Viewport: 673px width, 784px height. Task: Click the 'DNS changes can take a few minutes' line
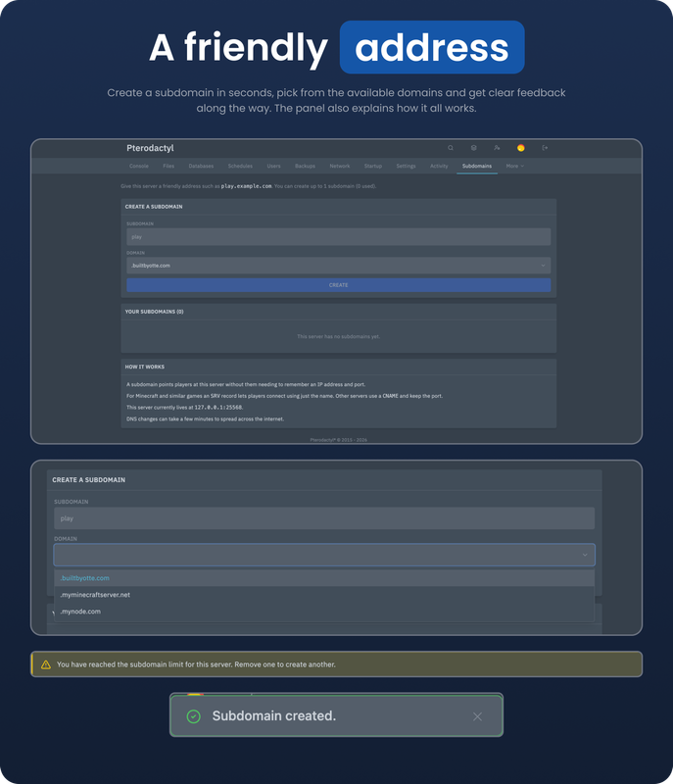tap(205, 419)
